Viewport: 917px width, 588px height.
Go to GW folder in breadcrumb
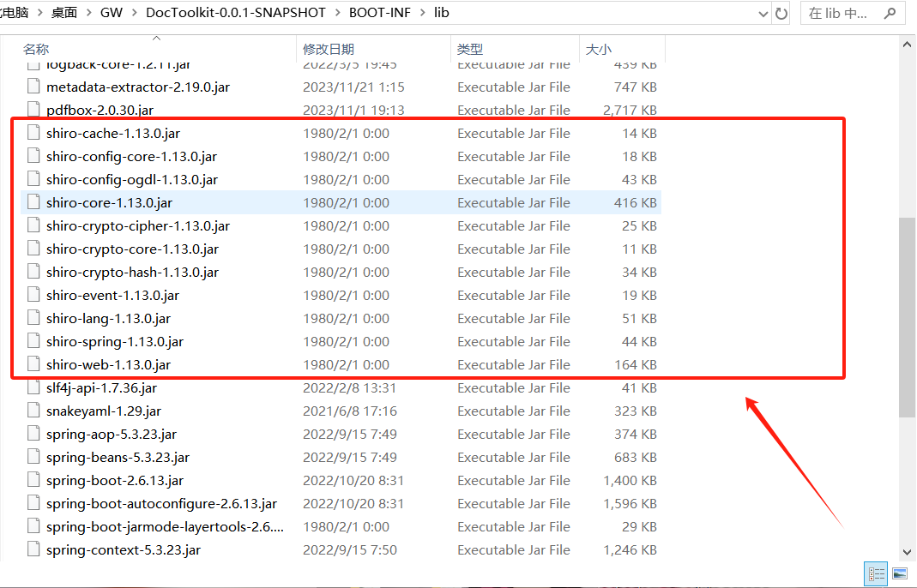[112, 13]
